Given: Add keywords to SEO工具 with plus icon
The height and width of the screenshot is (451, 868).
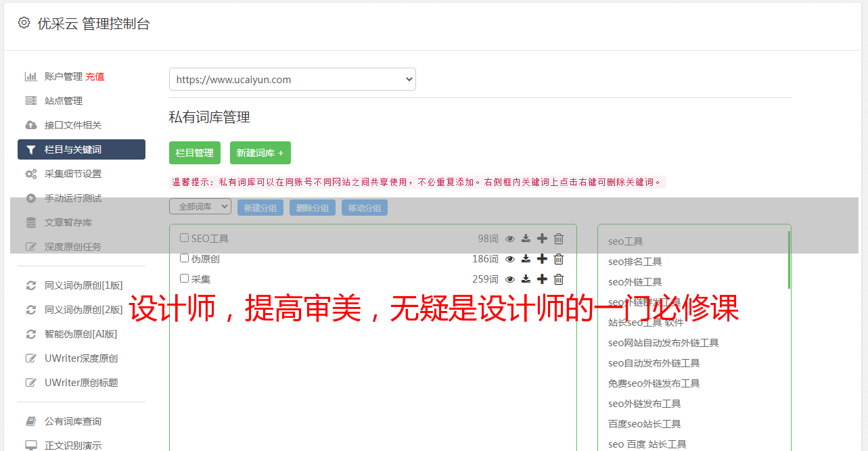Looking at the screenshot, I should coord(542,239).
